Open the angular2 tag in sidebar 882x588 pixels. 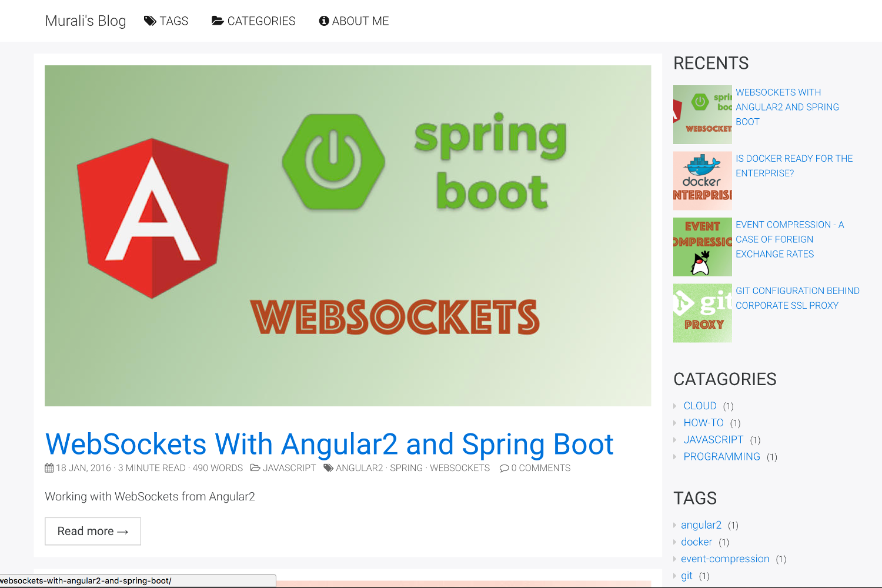pos(701,525)
